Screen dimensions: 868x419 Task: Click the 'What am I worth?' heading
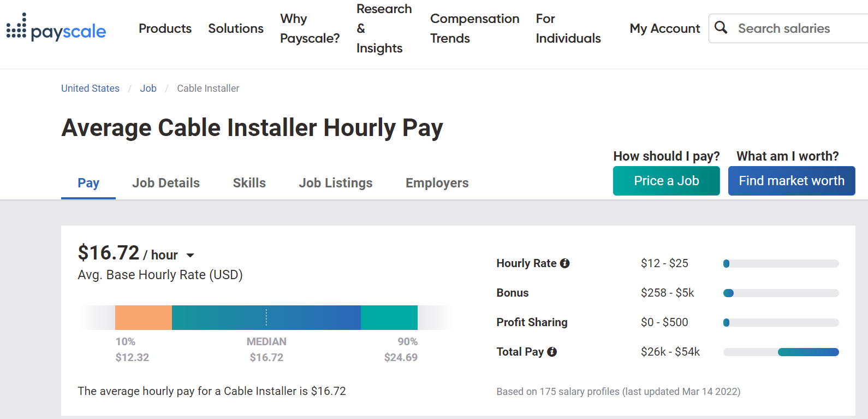[788, 156]
